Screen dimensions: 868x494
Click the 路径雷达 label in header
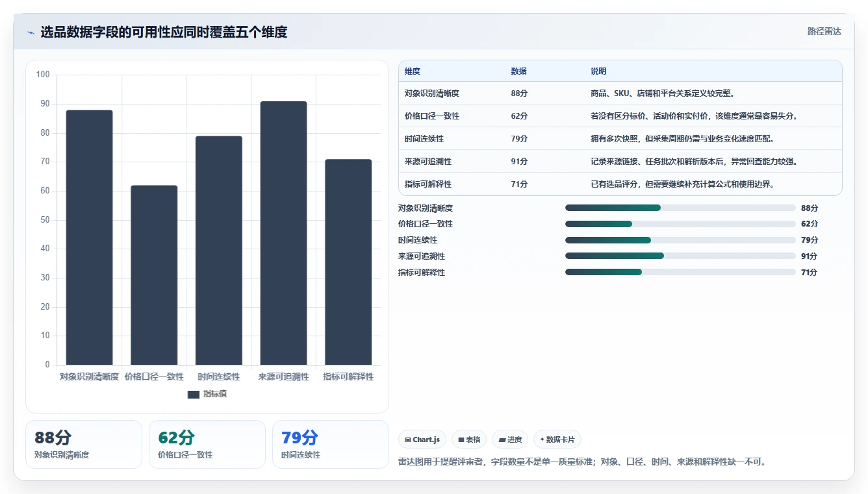pos(824,31)
